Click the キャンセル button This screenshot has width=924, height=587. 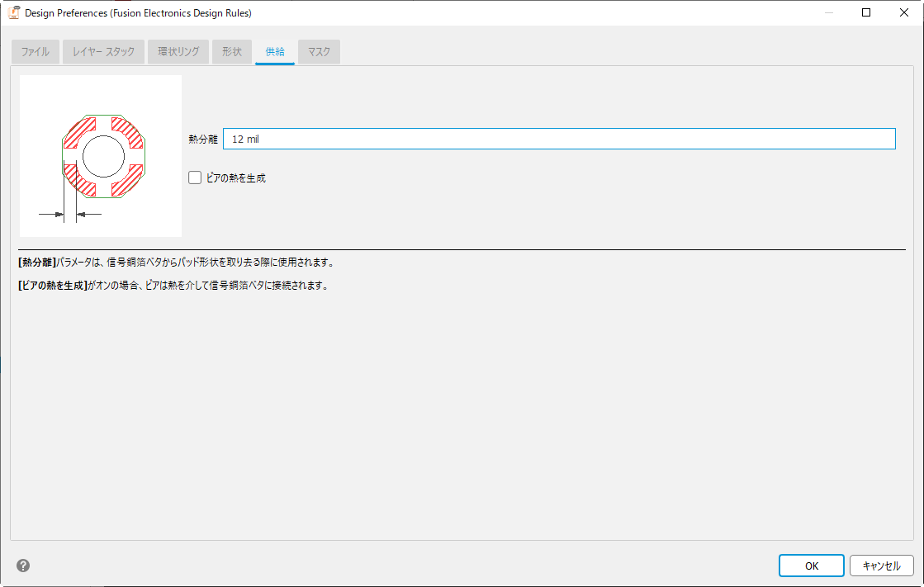pos(882,566)
